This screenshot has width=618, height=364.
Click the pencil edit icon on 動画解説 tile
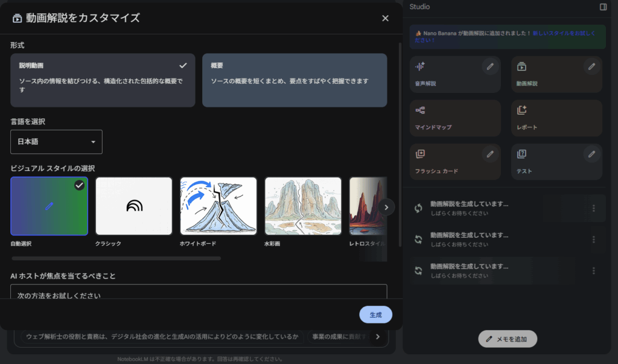coord(591,66)
